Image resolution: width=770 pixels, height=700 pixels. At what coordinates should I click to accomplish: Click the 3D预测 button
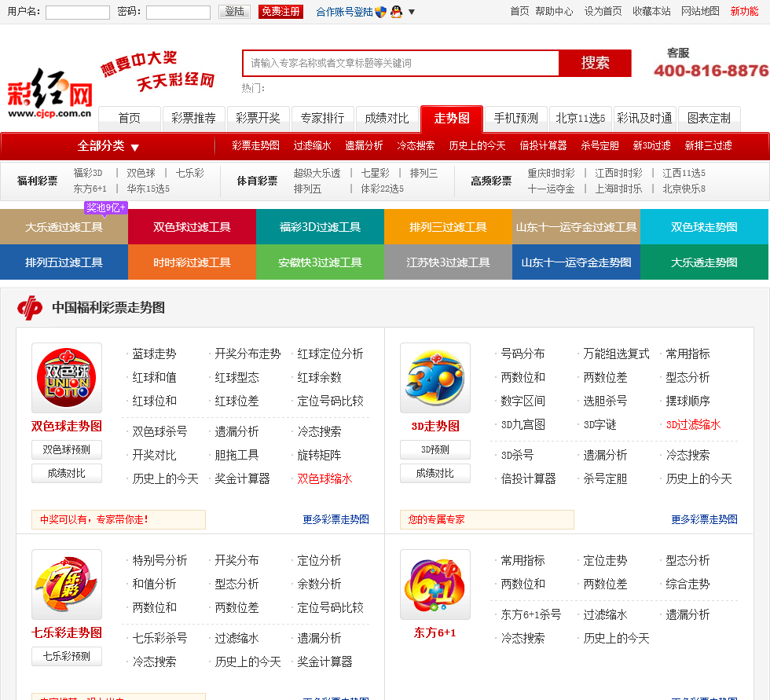click(435, 449)
